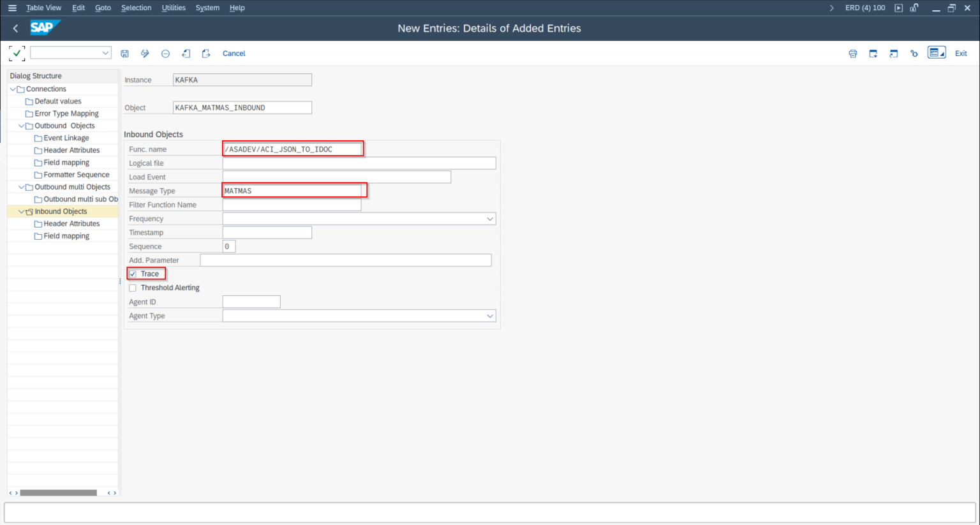Create a new session with the window icon
The image size is (980, 525).
873,54
